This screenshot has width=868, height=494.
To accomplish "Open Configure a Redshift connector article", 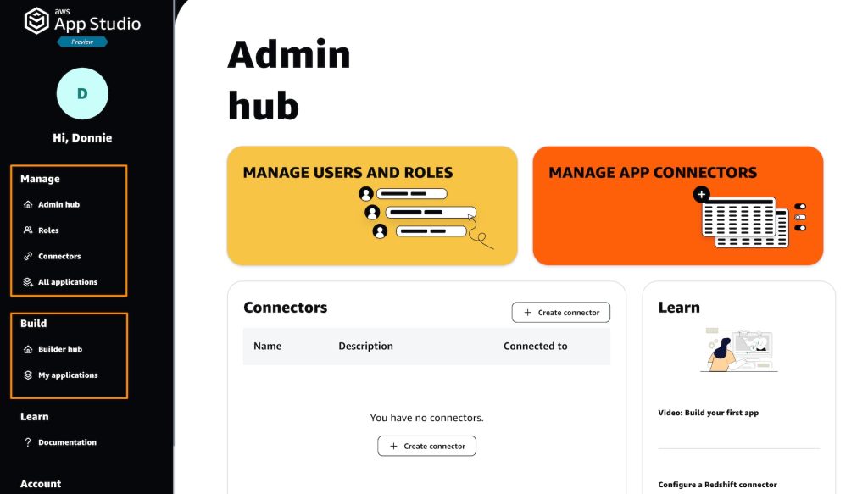I will coord(717,485).
